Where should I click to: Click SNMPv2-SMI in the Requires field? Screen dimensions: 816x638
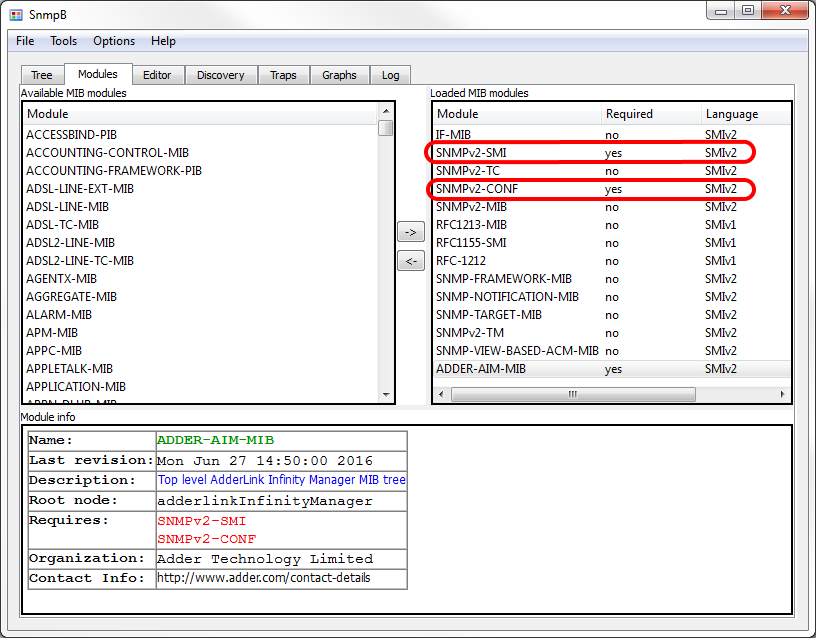(202, 521)
